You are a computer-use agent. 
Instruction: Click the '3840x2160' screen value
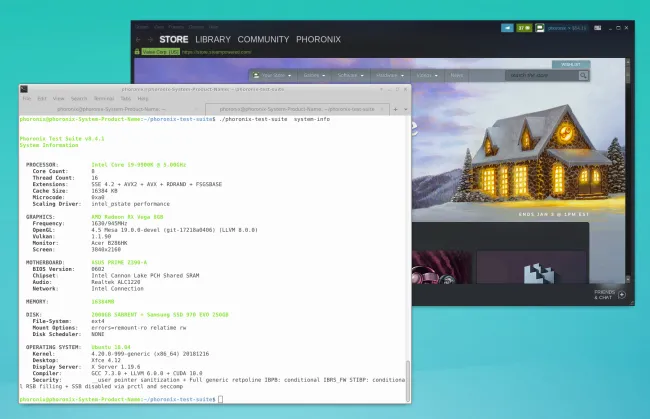tap(106, 249)
